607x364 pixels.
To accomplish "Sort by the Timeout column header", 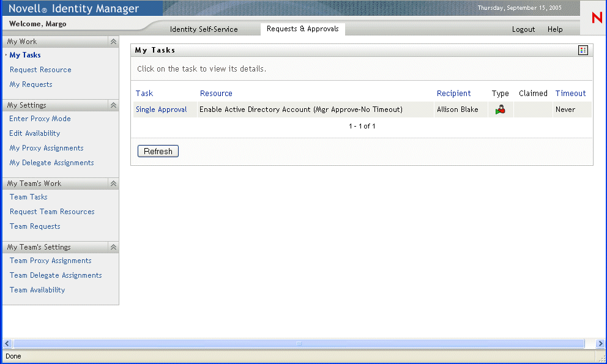I will (x=571, y=94).
